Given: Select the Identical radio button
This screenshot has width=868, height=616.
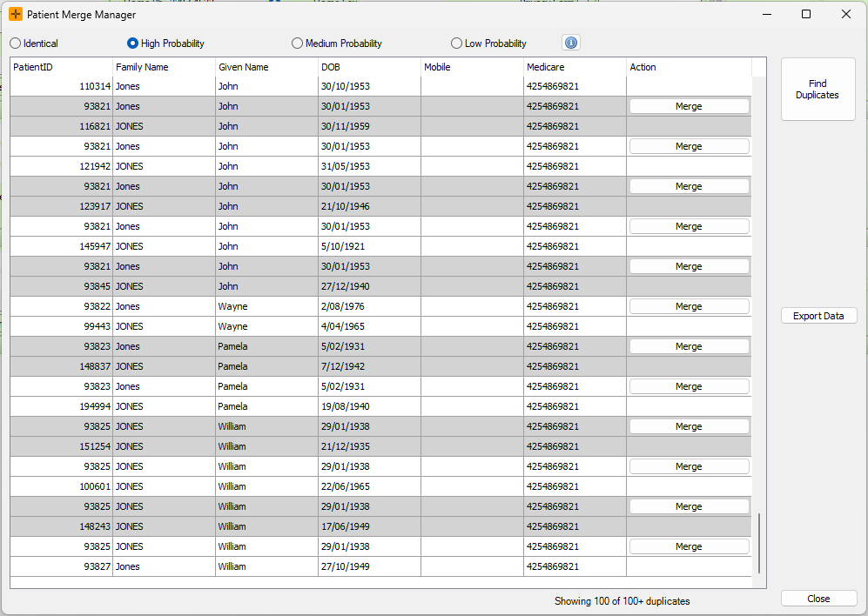Looking at the screenshot, I should (x=34, y=44).
